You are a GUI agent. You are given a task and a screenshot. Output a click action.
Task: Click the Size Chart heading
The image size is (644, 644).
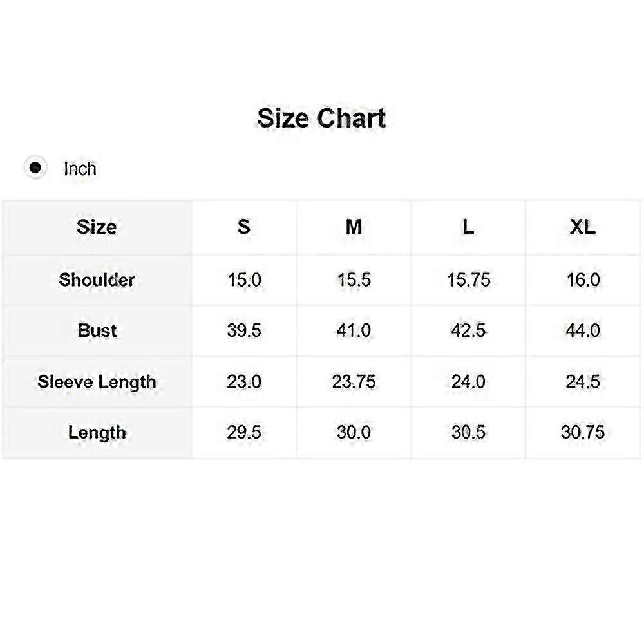coord(321,118)
